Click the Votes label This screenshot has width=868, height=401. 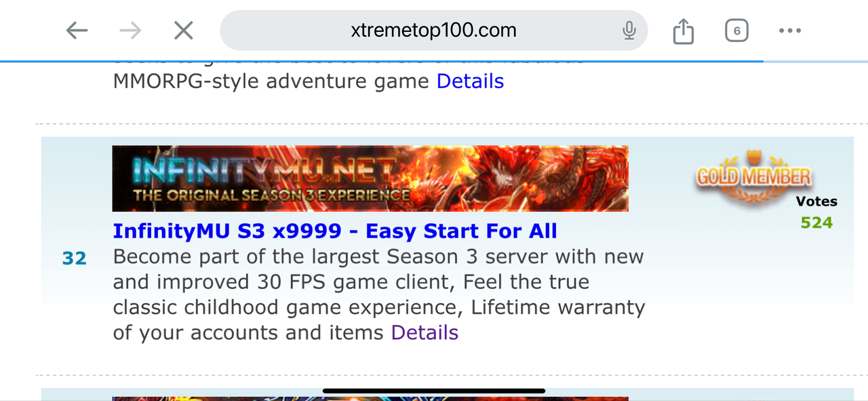point(816,202)
